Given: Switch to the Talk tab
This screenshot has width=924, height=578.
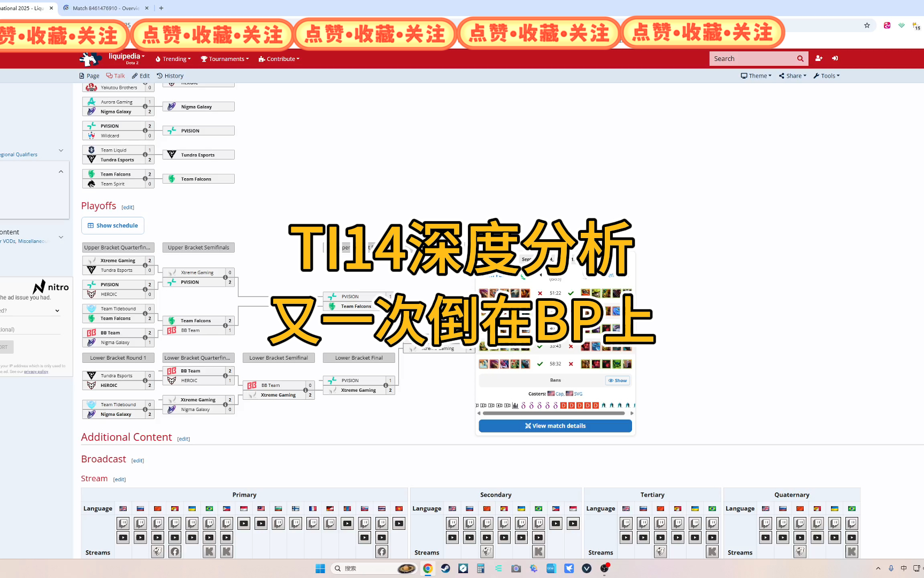Looking at the screenshot, I should pyautogui.click(x=115, y=76).
